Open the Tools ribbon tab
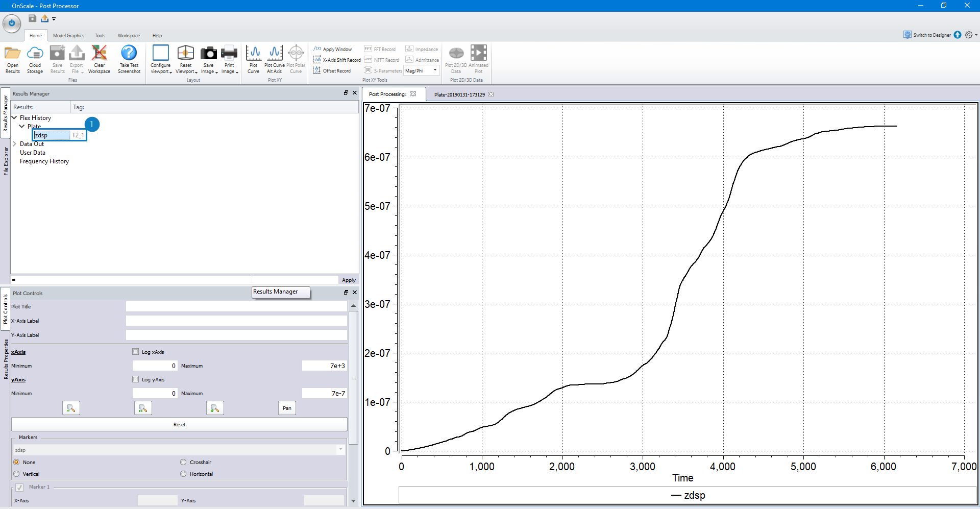The image size is (980, 509). 100,36
